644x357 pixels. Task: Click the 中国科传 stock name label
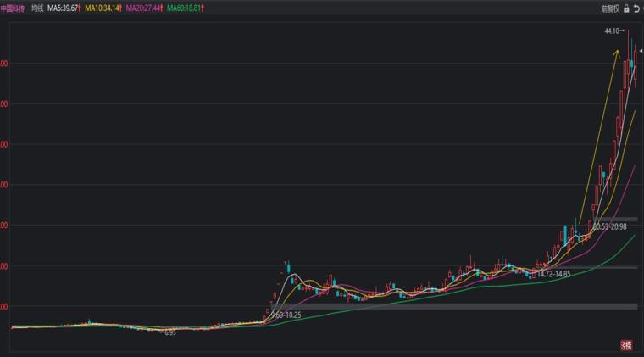click(13, 8)
